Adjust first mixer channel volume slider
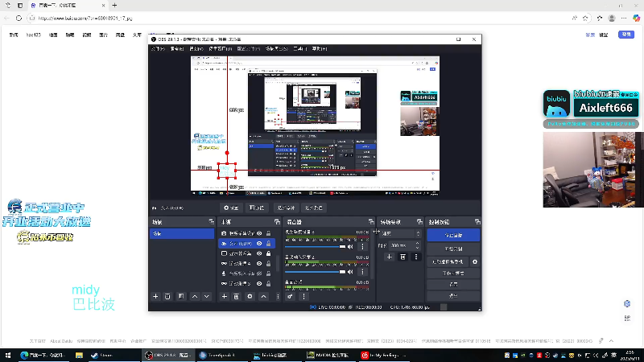The image size is (644, 362). click(x=315, y=247)
